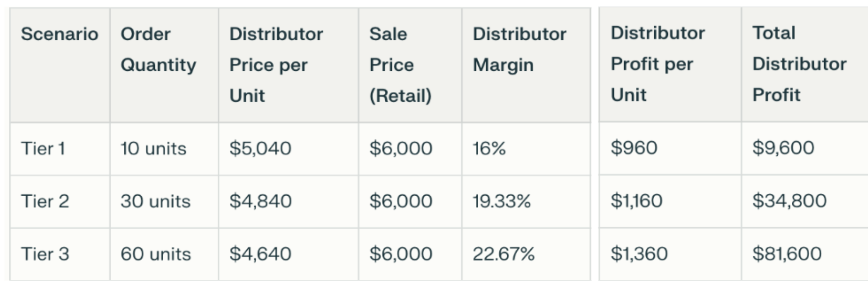
Task: Click the 10 units cell
Action: (153, 148)
